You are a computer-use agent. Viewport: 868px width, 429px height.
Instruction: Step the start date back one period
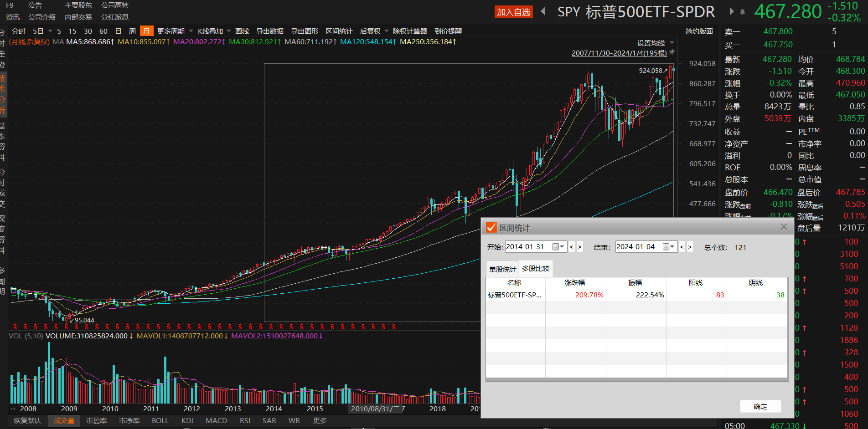[x=572, y=247]
